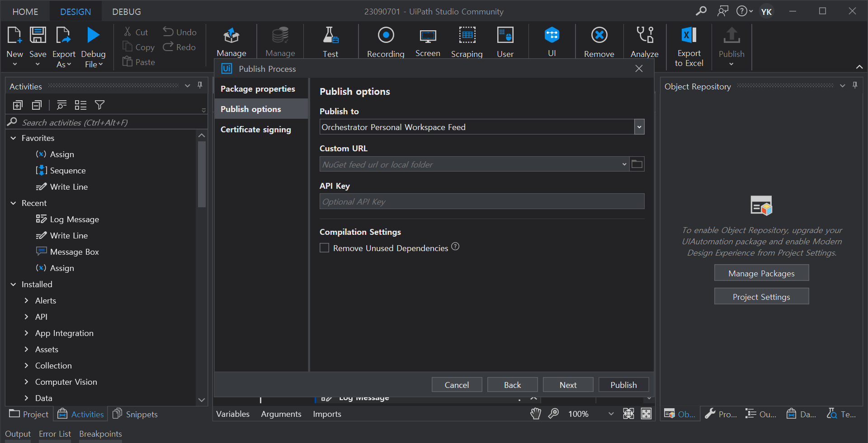The image size is (868, 443).
Task: Click Export to Excel icon
Action: point(689,35)
